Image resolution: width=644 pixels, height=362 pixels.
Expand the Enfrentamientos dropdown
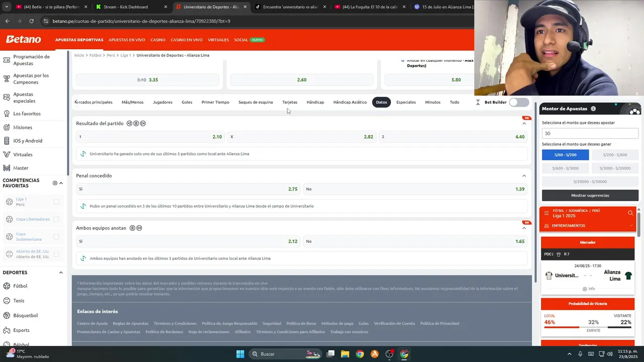pos(631,226)
